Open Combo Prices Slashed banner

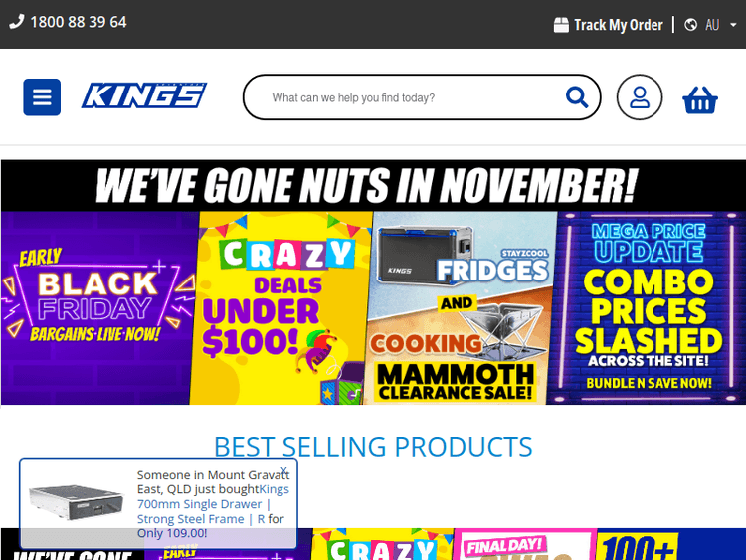point(647,307)
